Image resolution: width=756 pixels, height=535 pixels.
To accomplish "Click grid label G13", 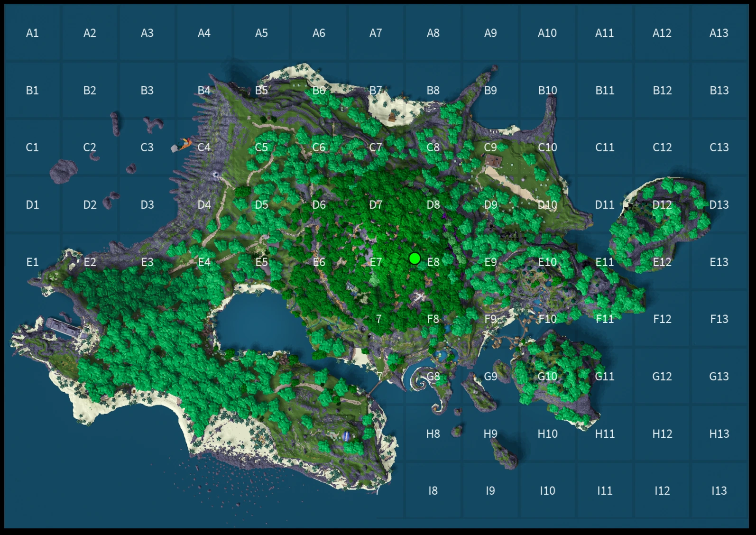I will [719, 377].
